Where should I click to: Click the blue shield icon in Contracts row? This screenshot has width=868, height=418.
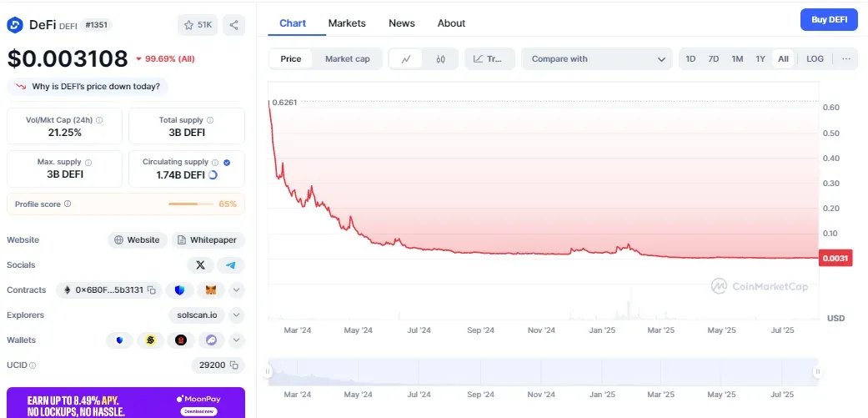[x=179, y=290]
